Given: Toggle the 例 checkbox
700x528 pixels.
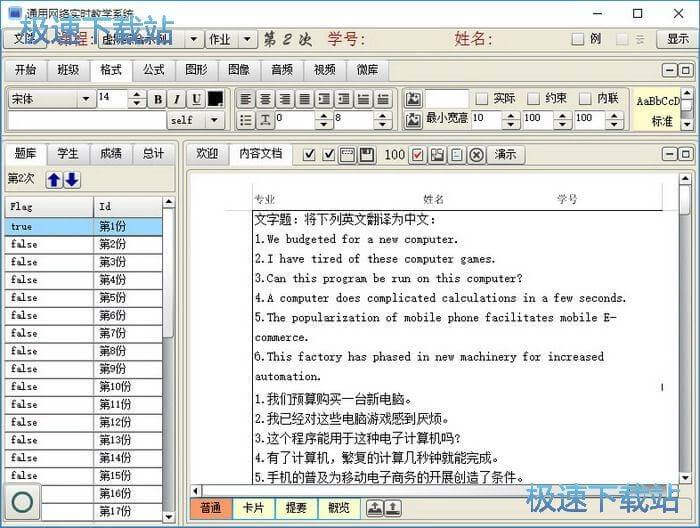Looking at the screenshot, I should pos(577,40).
